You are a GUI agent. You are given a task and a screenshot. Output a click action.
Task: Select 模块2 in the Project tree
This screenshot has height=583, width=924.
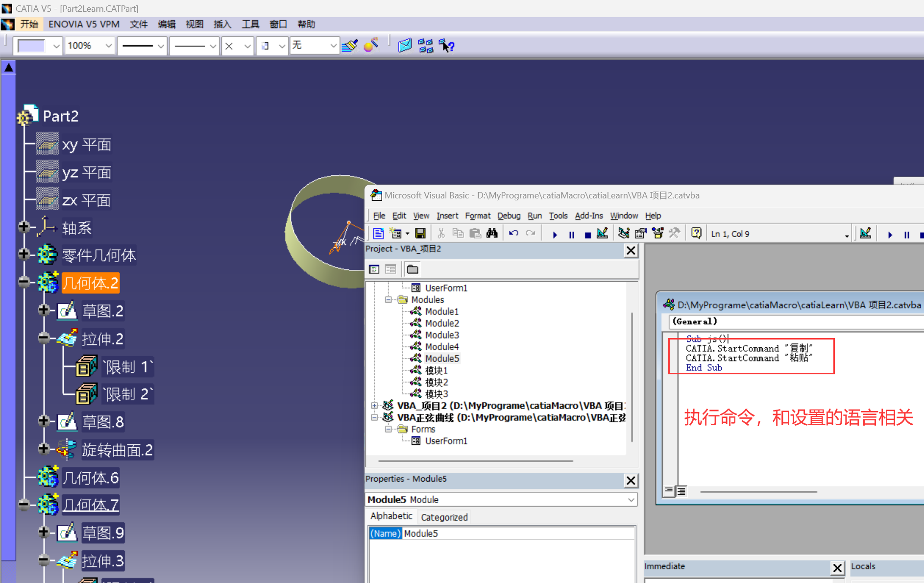click(x=437, y=382)
